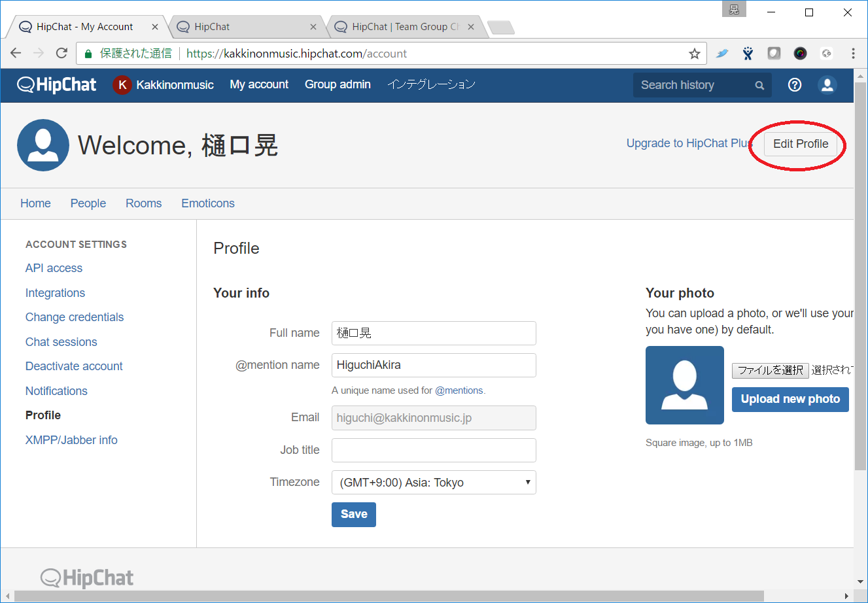The width and height of the screenshot is (868, 603).
Task: Click the black circular extension icon
Action: (x=800, y=54)
